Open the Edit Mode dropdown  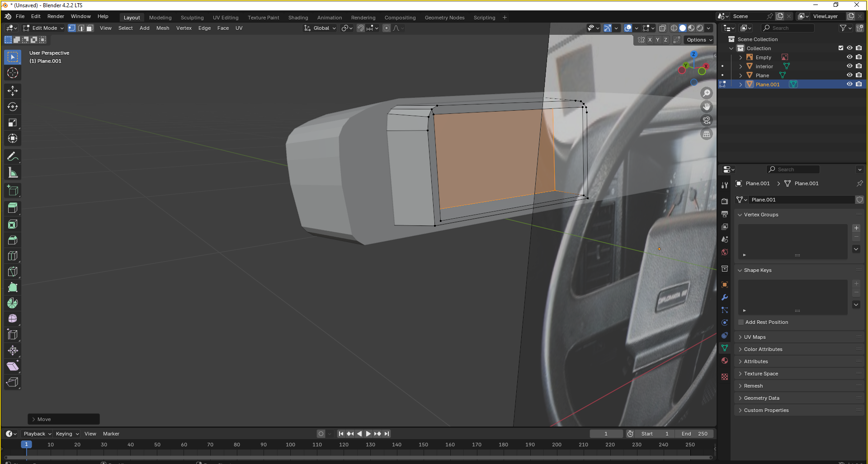pos(44,28)
